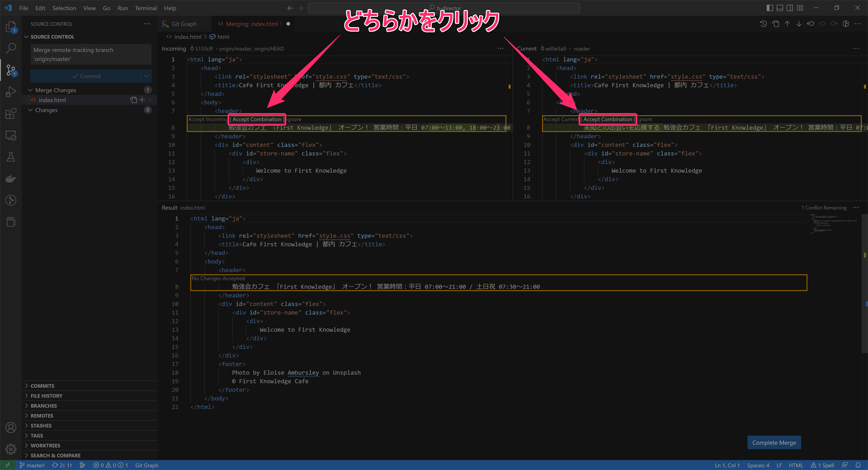Open the Commit button dropdown arrow
This screenshot has width=868, height=470.
click(x=146, y=76)
